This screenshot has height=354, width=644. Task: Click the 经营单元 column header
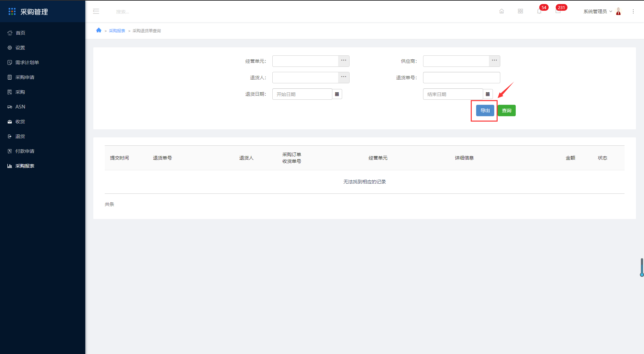tap(378, 158)
